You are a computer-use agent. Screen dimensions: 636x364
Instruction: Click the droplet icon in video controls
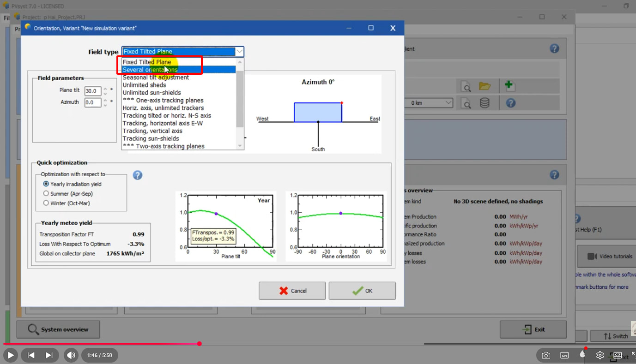point(582,354)
